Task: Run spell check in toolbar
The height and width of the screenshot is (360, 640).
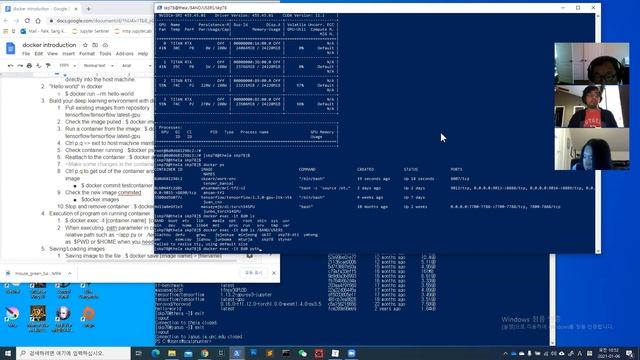Action: click(38, 65)
